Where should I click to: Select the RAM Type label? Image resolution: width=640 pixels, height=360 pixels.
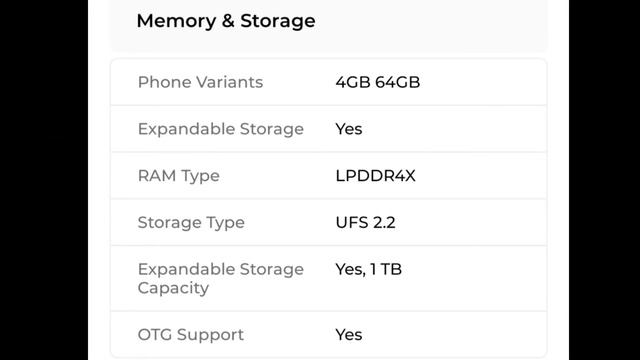coord(179,176)
